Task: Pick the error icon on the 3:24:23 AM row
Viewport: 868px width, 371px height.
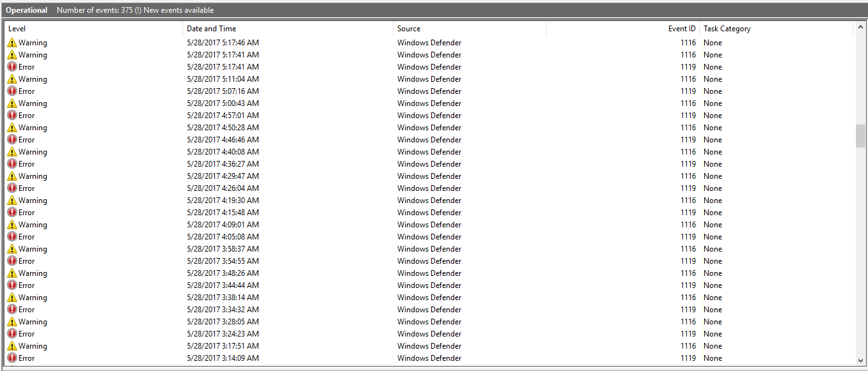Action: [x=12, y=334]
